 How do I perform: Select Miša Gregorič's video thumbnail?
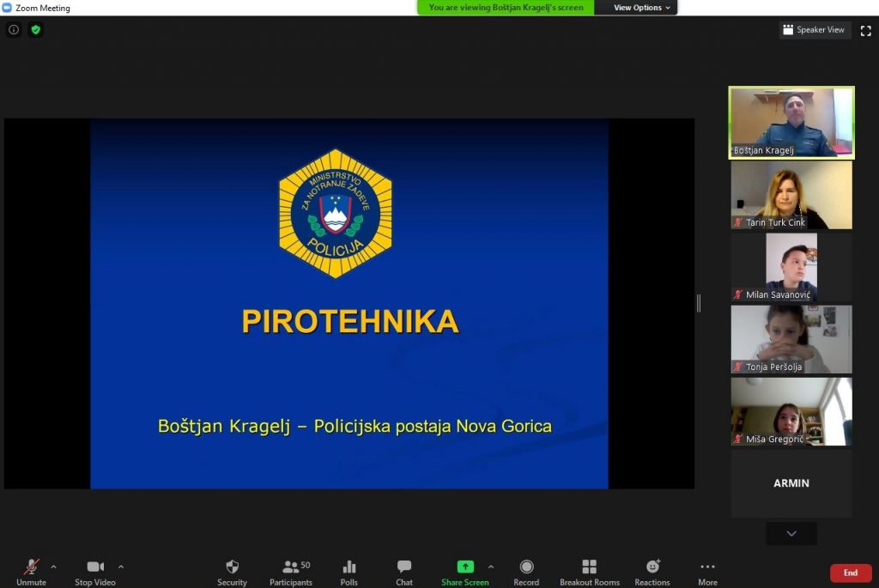pos(791,411)
